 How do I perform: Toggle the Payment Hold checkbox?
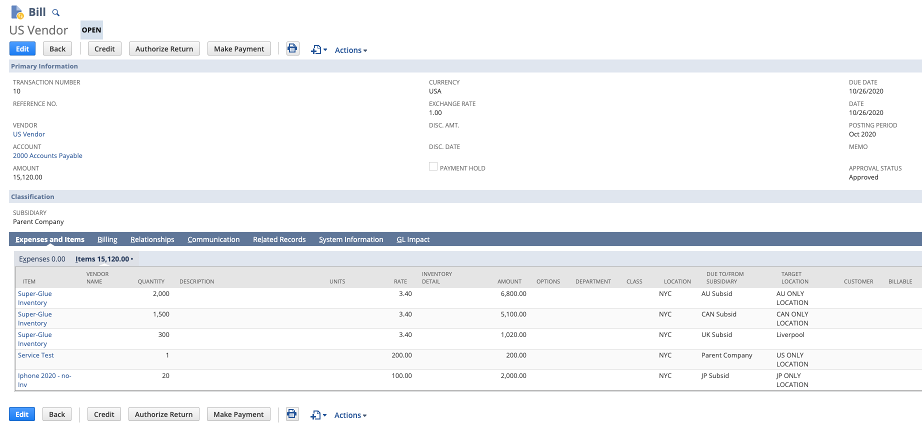click(433, 168)
